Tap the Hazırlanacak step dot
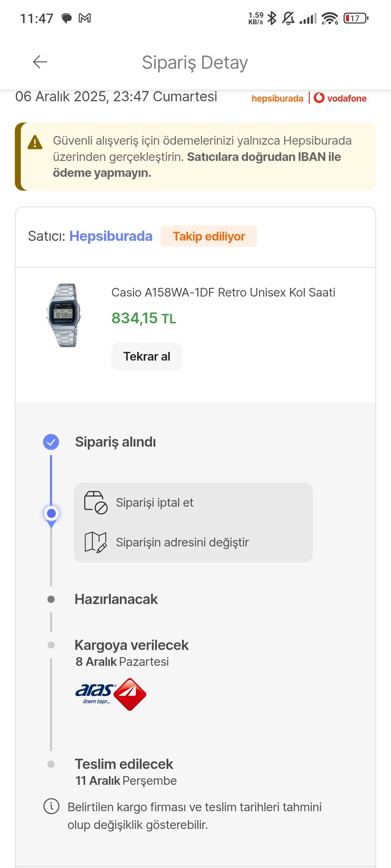 51,599
